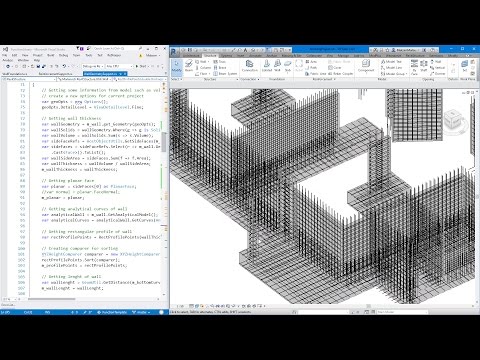Switch to the ReinforcementSupport.cs tab

55,74
